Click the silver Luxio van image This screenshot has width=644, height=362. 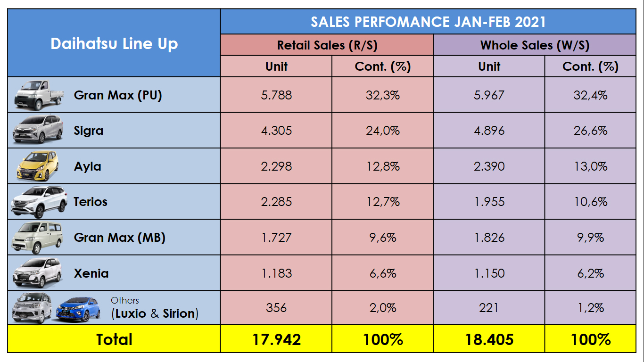point(32,308)
